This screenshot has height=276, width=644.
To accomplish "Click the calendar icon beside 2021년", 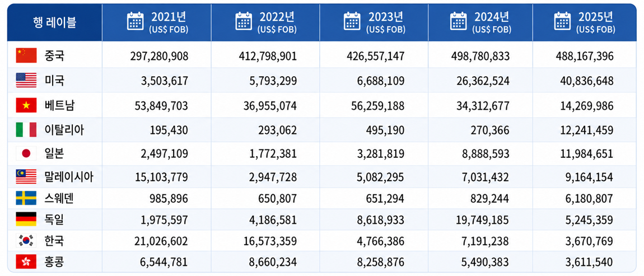I will [x=135, y=21].
